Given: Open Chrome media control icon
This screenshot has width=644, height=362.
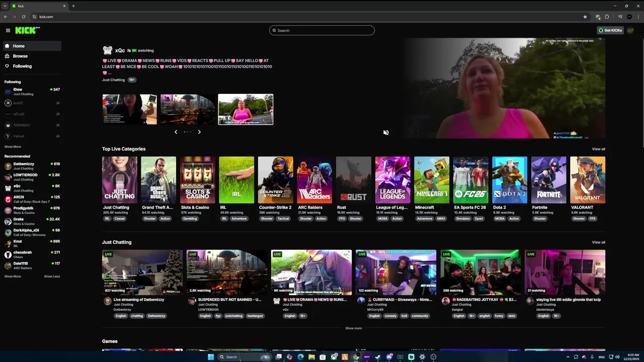Looking at the screenshot, I should [x=620, y=17].
